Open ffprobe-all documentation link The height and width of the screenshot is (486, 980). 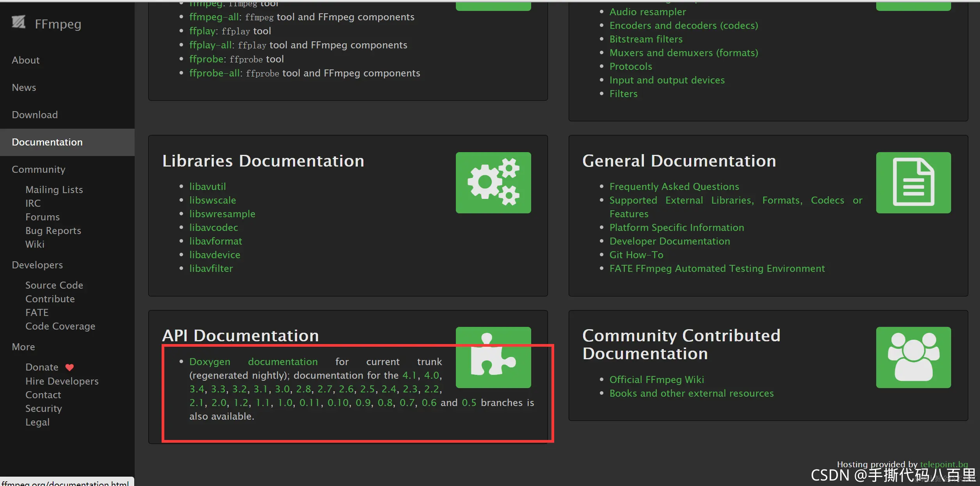point(215,73)
